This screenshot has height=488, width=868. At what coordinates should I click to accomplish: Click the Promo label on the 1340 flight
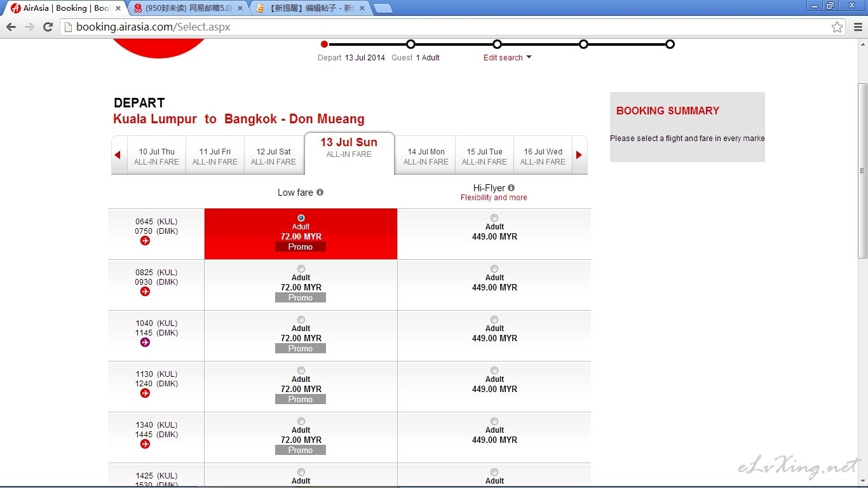coord(301,450)
